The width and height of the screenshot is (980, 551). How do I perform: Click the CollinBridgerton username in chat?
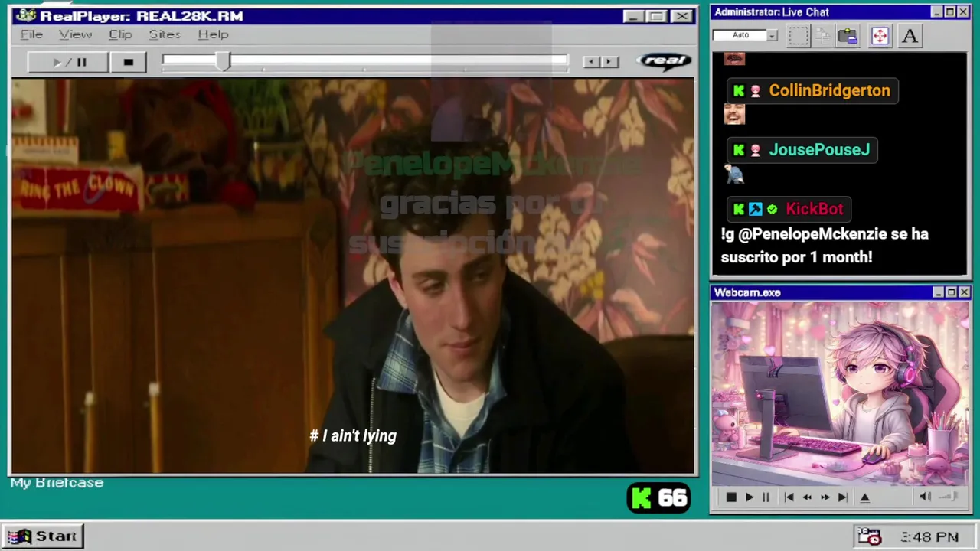(x=829, y=90)
